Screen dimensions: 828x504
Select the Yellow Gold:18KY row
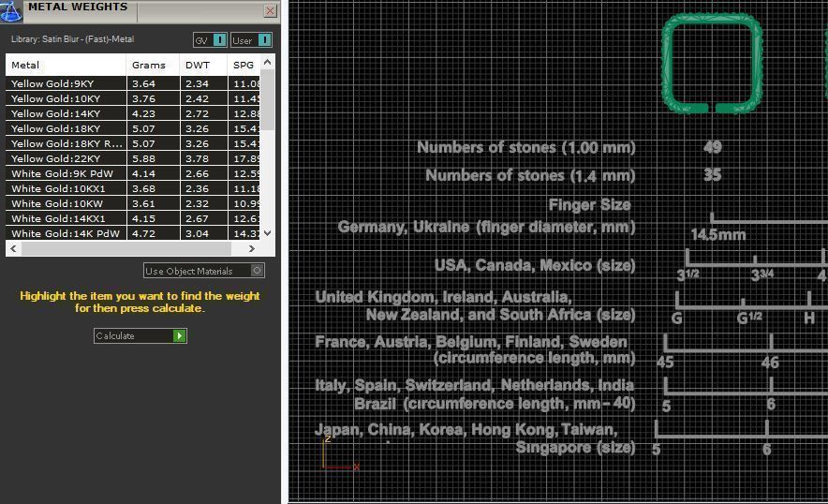133,128
